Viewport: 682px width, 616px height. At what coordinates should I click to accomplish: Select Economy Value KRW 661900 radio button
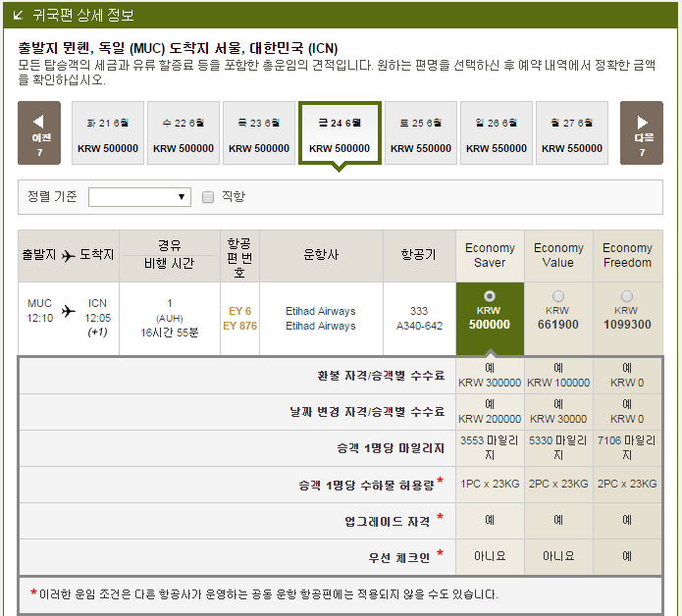558,296
